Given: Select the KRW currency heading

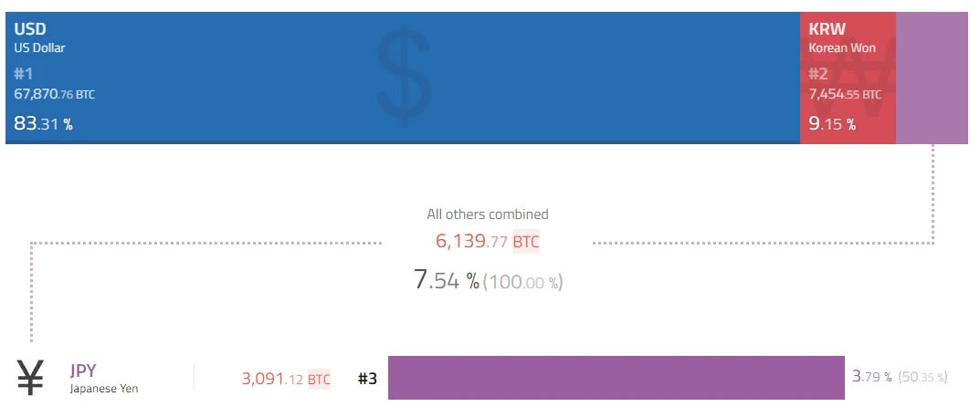Looking at the screenshot, I should click(x=826, y=29).
